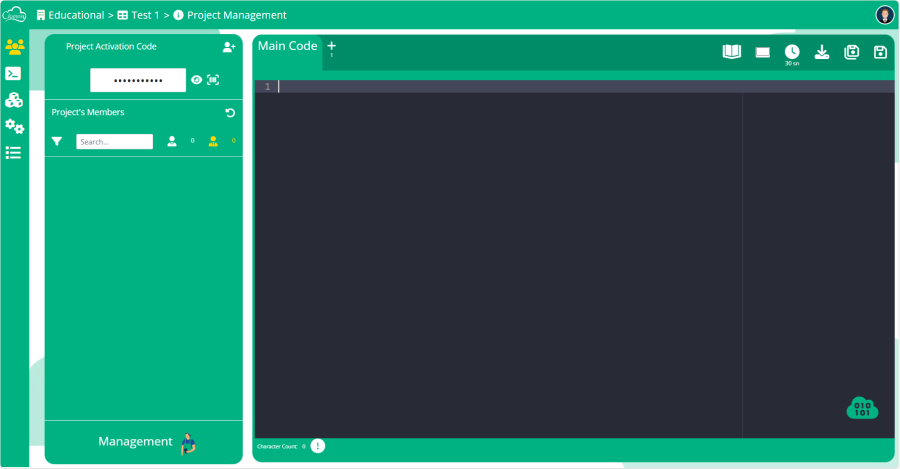Open the terminal console sidebar icon
900x469 pixels.
(x=13, y=73)
